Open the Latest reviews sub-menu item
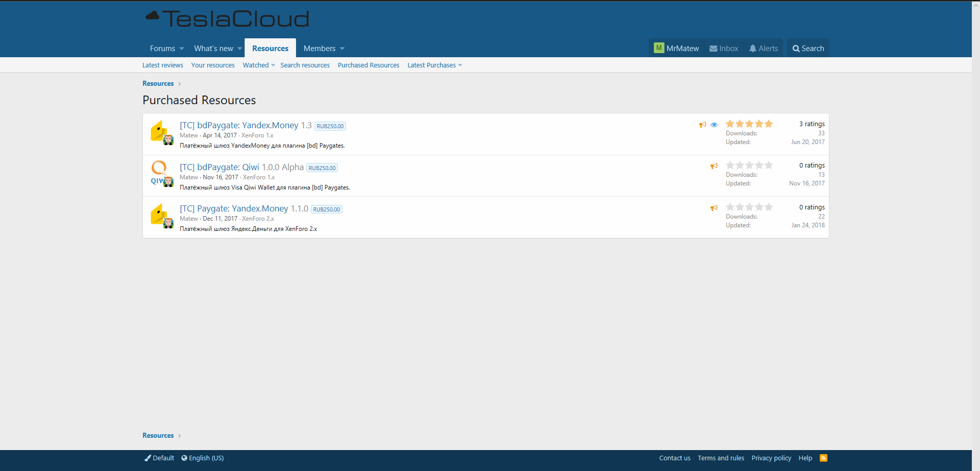Screen dimensions: 980x471 (162, 65)
